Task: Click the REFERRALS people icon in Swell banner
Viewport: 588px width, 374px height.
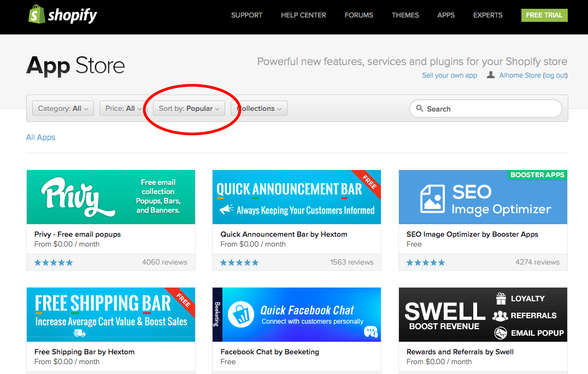Action: tap(500, 316)
